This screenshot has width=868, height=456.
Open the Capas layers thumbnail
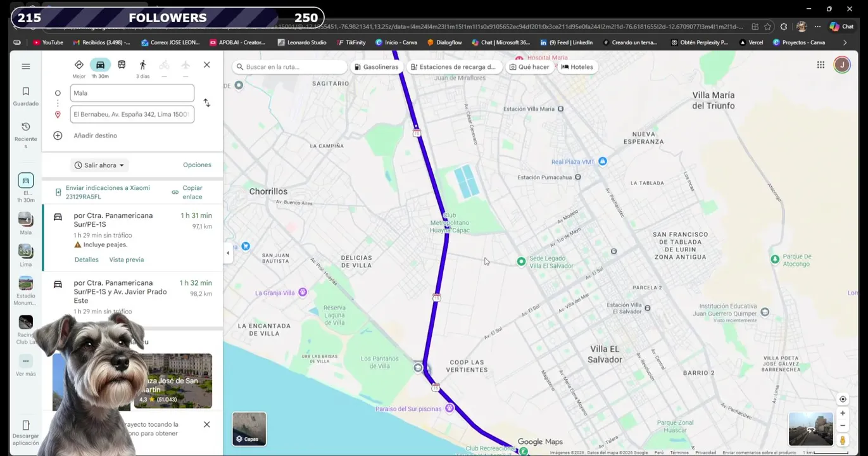[x=249, y=429]
